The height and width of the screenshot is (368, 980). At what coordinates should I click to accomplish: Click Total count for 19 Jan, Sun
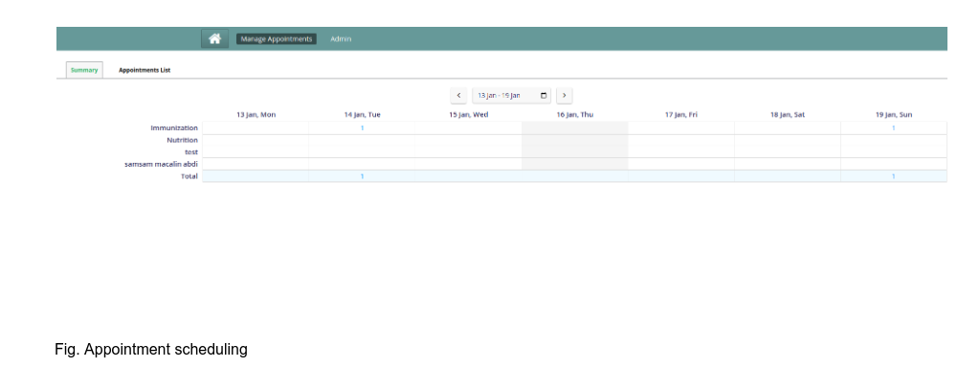(893, 176)
